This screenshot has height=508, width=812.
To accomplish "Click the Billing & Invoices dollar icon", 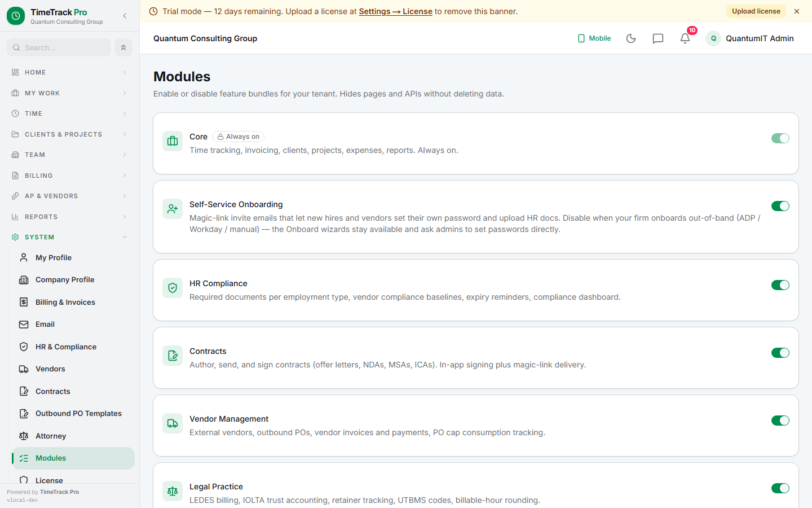I will click(24, 302).
